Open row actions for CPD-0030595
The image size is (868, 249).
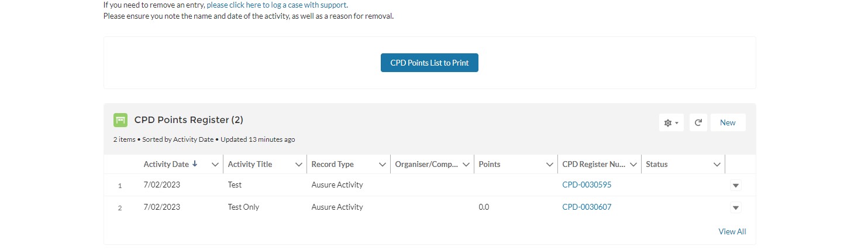tap(736, 186)
